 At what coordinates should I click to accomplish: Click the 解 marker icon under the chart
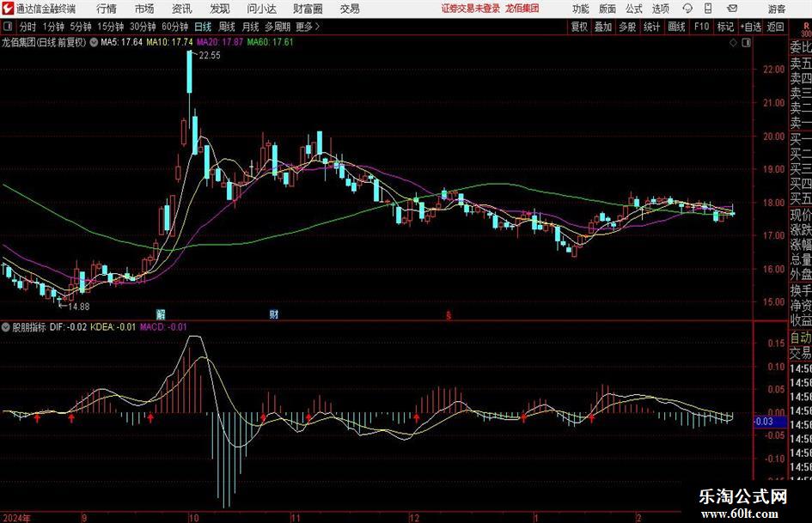(x=161, y=314)
